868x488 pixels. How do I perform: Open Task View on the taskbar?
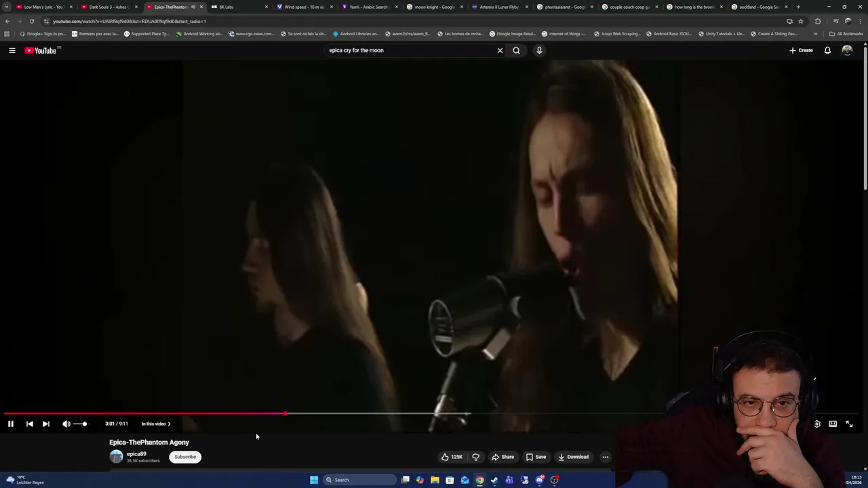click(406, 480)
